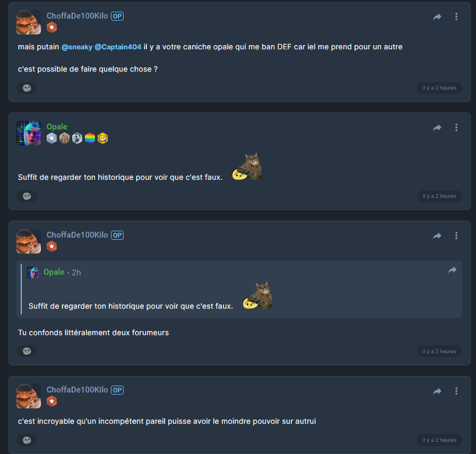
Task: Open the quoted author name Opale
Action: click(x=54, y=272)
